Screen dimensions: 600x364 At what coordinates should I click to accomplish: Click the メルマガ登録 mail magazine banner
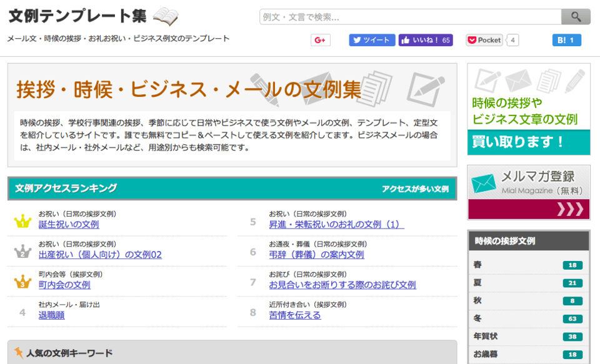tap(528, 192)
